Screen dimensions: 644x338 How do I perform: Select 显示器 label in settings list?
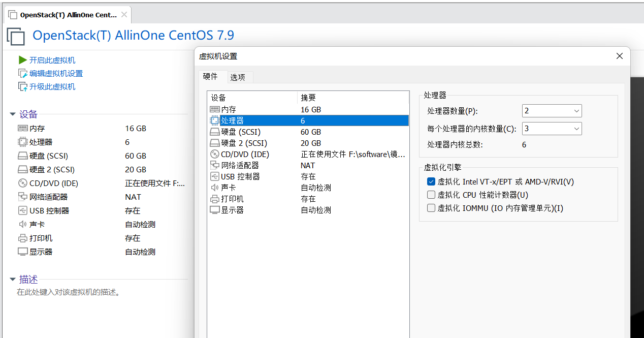pyautogui.click(x=232, y=210)
